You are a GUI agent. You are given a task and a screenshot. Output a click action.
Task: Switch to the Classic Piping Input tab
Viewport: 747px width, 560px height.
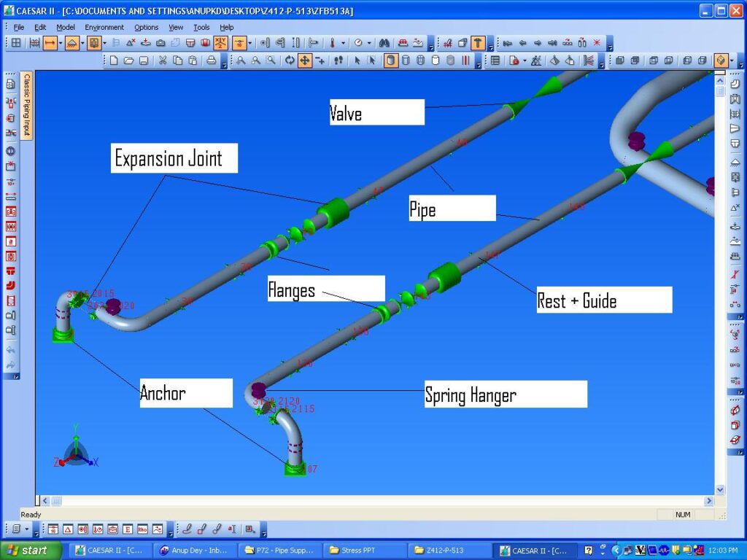coord(27,105)
